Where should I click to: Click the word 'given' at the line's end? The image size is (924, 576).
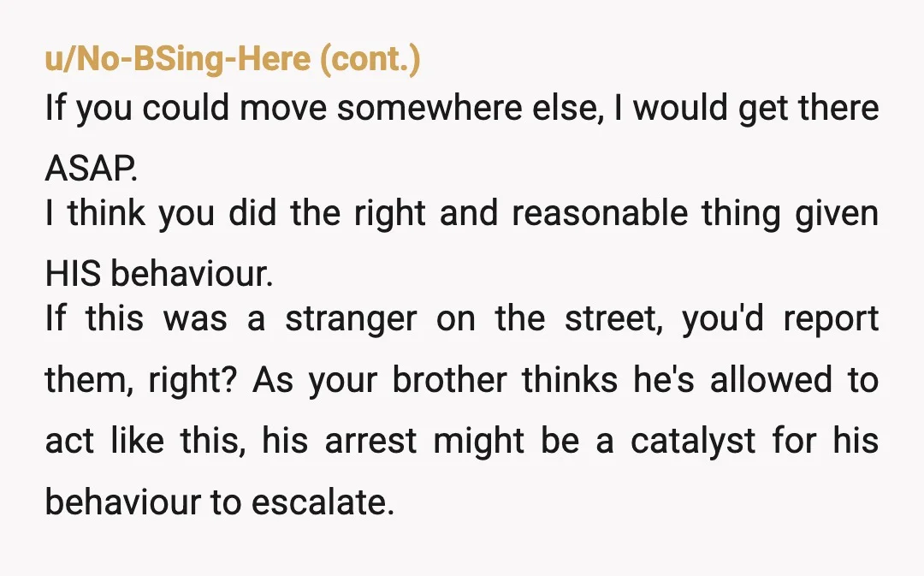click(837, 213)
